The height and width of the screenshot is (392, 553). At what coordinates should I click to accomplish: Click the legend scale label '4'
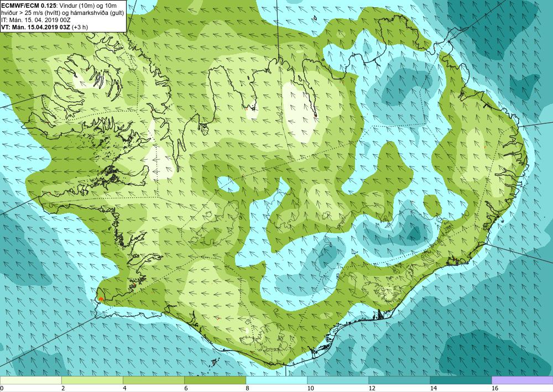tap(124, 388)
